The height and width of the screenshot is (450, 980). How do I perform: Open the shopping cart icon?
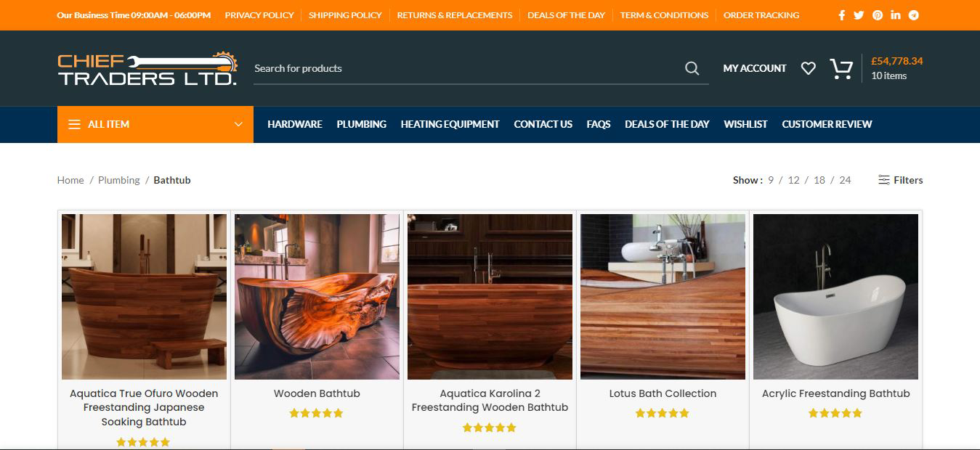(841, 68)
